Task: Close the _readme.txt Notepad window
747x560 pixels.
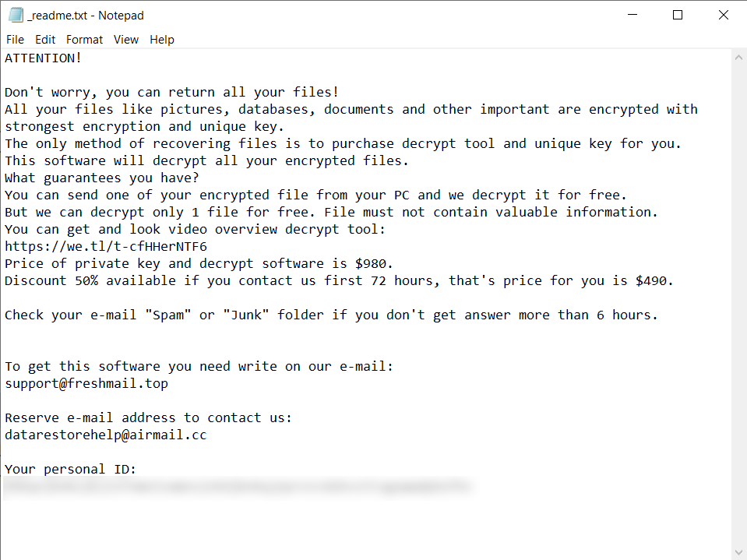Action: (724, 16)
